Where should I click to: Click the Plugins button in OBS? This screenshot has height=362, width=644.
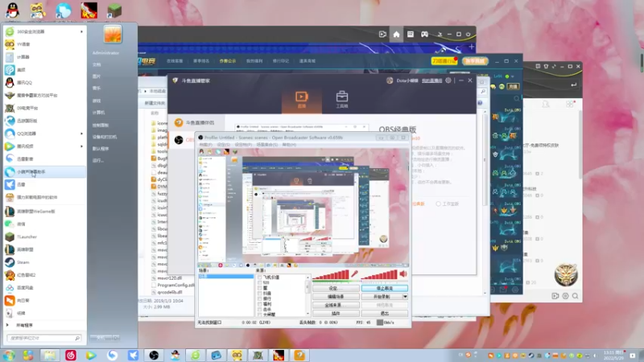pos(336,313)
